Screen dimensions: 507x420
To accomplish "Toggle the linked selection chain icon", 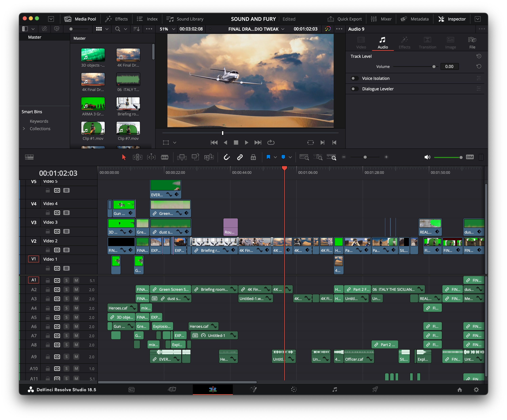I will pos(240,157).
